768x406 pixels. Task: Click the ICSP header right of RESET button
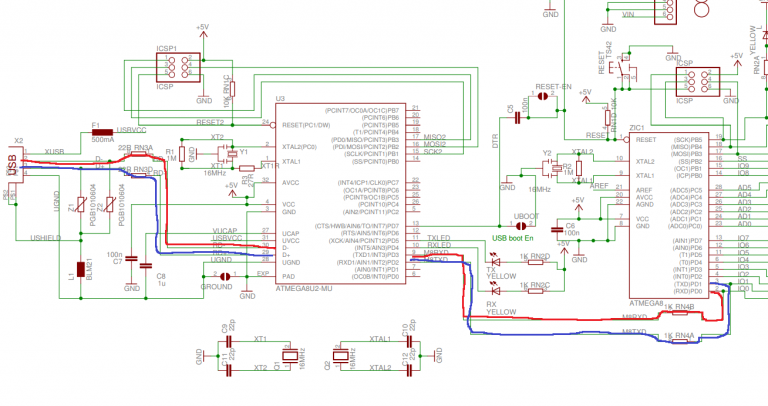(x=697, y=82)
